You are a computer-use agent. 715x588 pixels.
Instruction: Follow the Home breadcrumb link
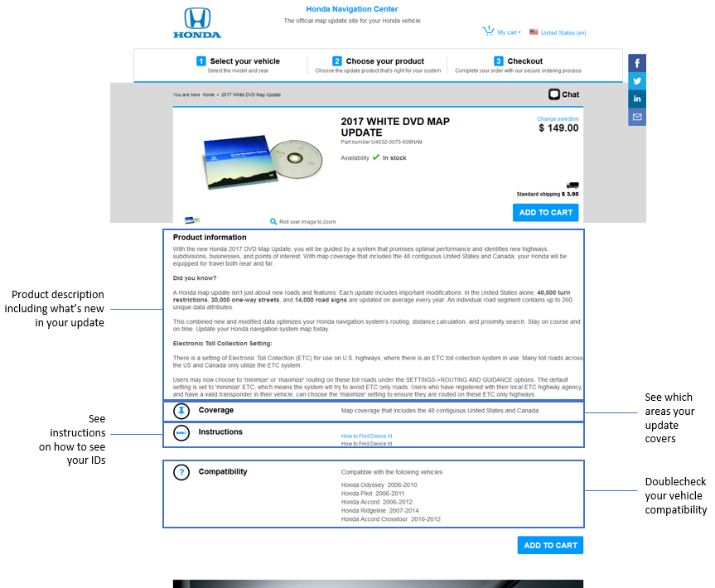coord(209,94)
